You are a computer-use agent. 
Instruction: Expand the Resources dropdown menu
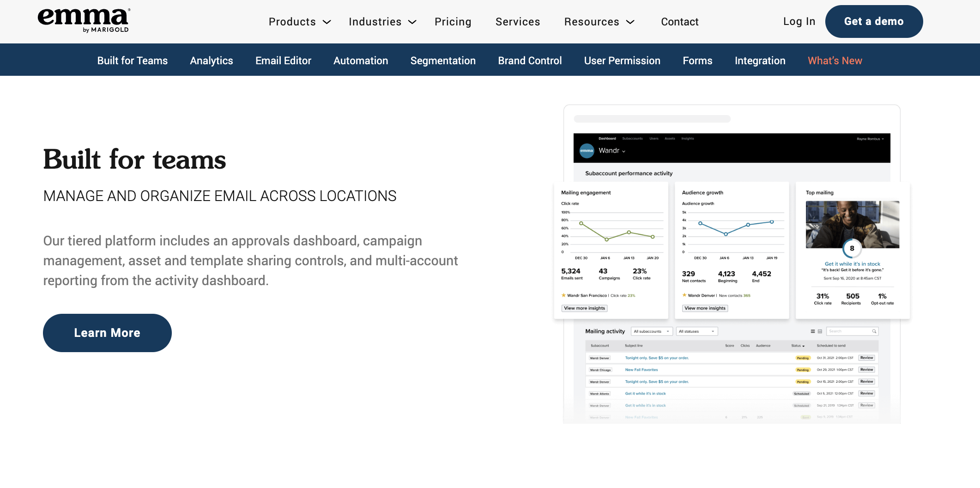tap(599, 22)
